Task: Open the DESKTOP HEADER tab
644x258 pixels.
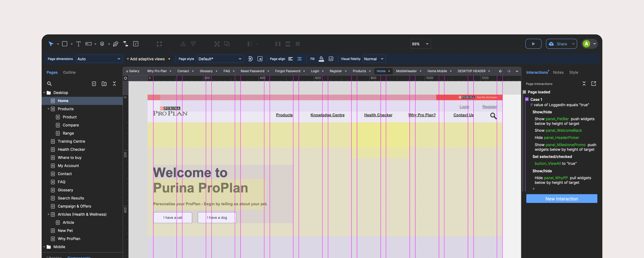Action: 471,71
